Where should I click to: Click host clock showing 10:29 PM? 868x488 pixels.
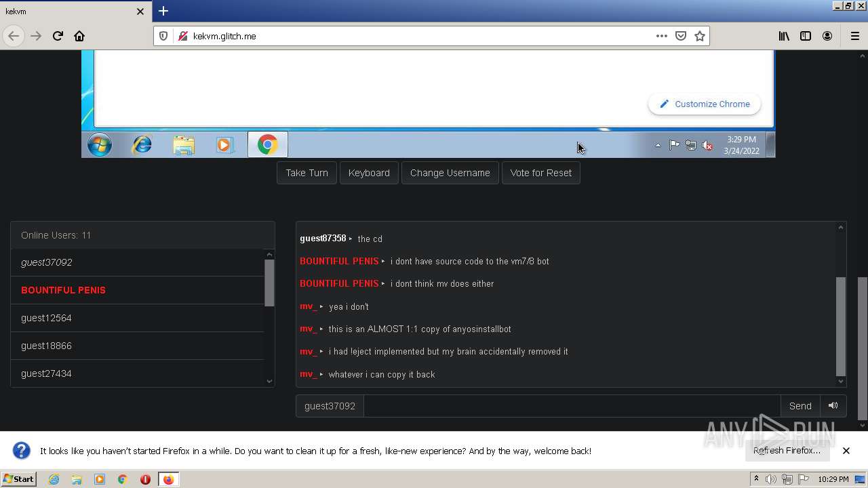[x=833, y=479]
